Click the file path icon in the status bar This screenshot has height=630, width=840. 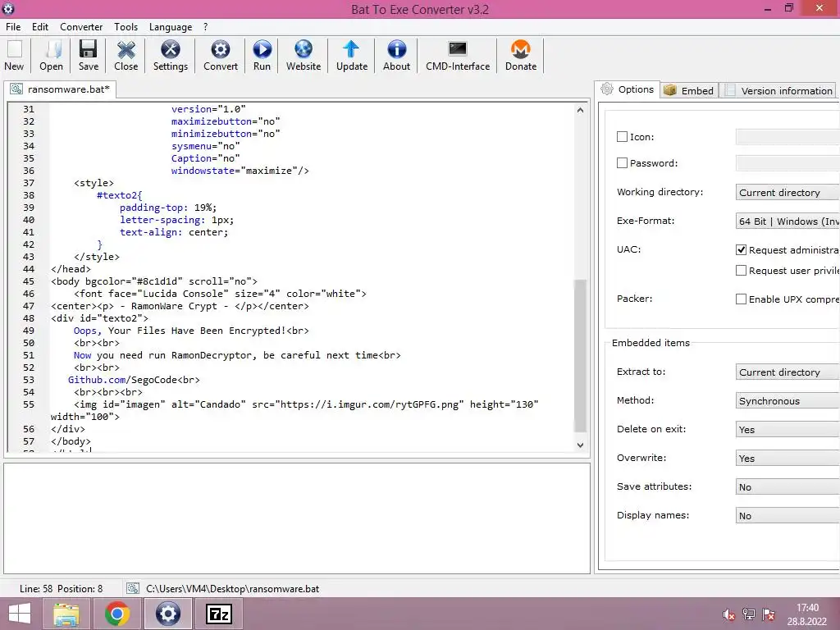pyautogui.click(x=133, y=589)
